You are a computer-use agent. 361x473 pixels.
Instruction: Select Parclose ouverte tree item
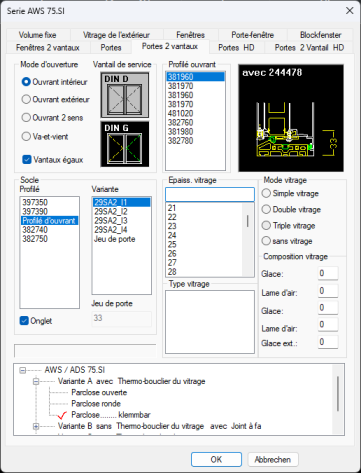click(99, 392)
